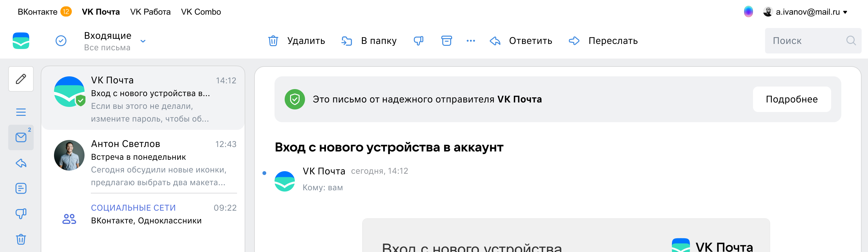This screenshot has width=868, height=252.
Task: Toggle the blue unread dot on the message
Action: (x=264, y=173)
